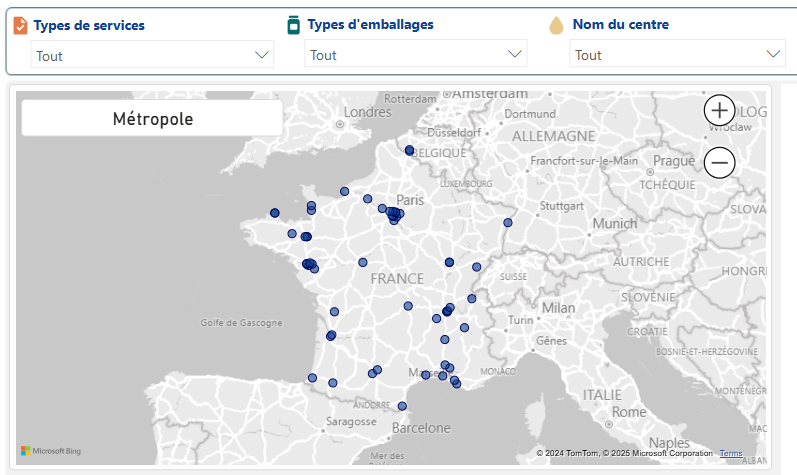The width and height of the screenshot is (797, 475).
Task: Open the Nom du centre dropdown
Action: coord(677,55)
